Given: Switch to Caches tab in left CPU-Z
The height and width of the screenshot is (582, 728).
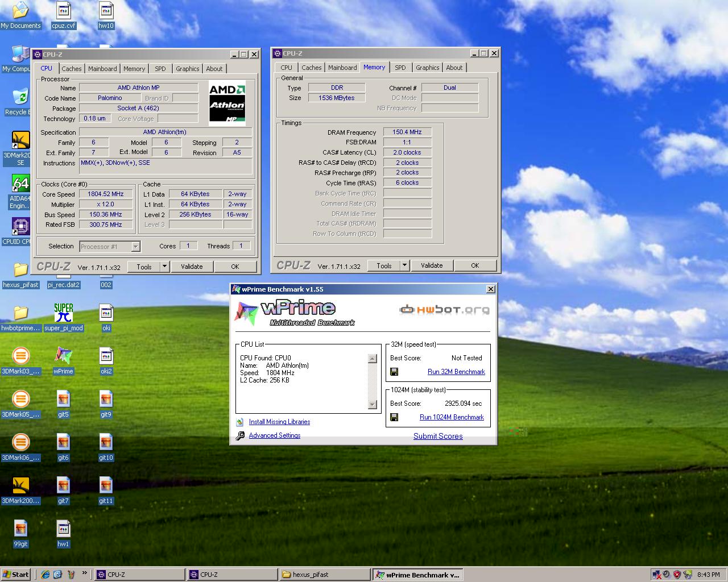Looking at the screenshot, I should coord(72,69).
